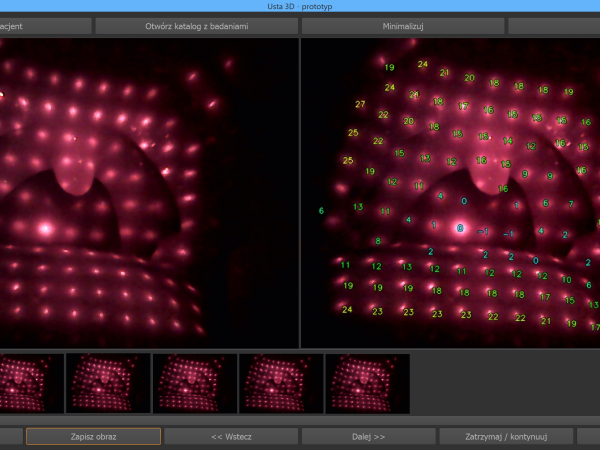The height and width of the screenshot is (450, 600).
Task: Open the third thumbnail in the filmstrip
Action: pos(194,382)
